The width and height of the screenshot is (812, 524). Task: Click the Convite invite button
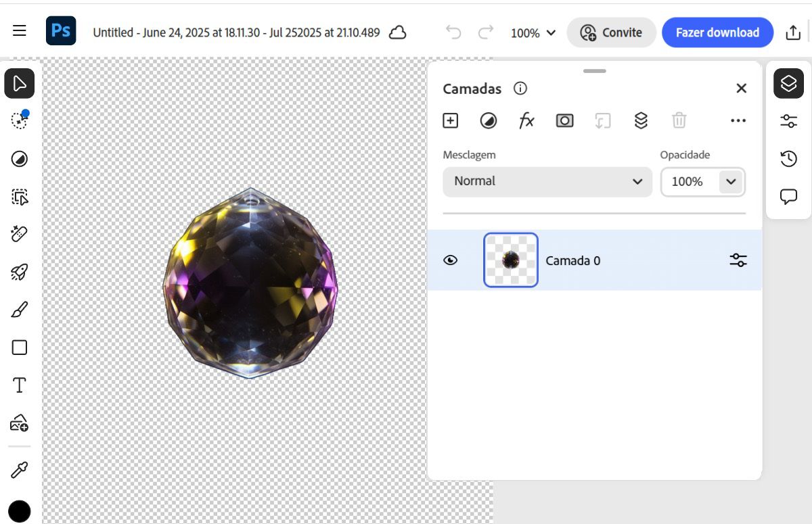(x=611, y=32)
